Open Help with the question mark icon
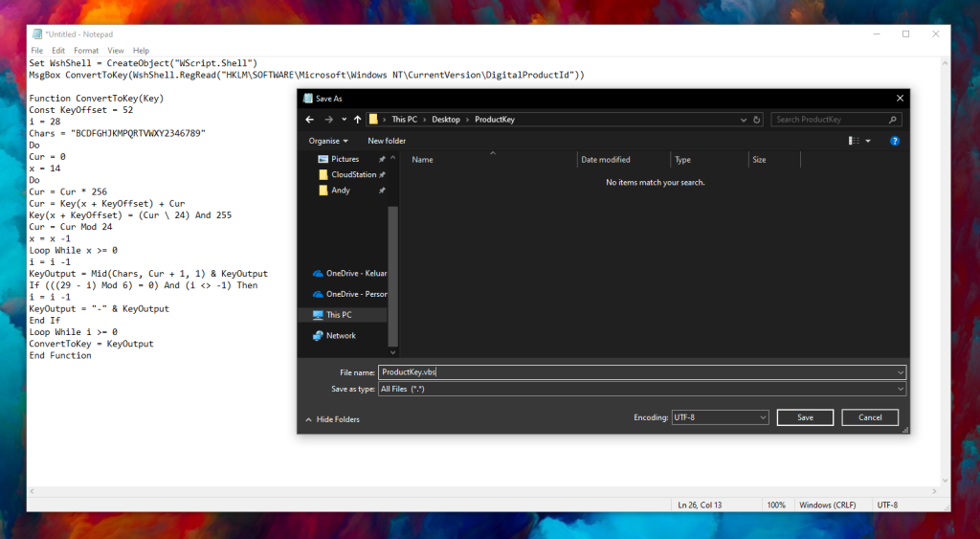Screen dimensions: 980x539 point(895,141)
